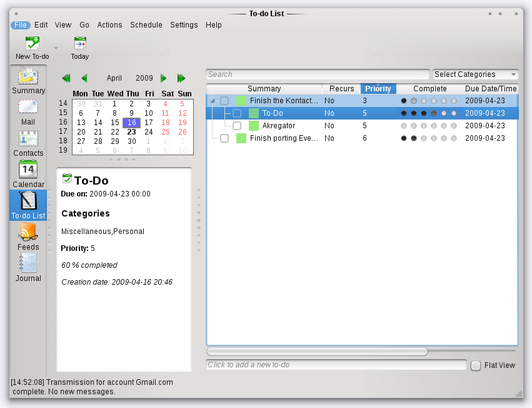Click the '60 % completed' detail text

click(x=89, y=265)
